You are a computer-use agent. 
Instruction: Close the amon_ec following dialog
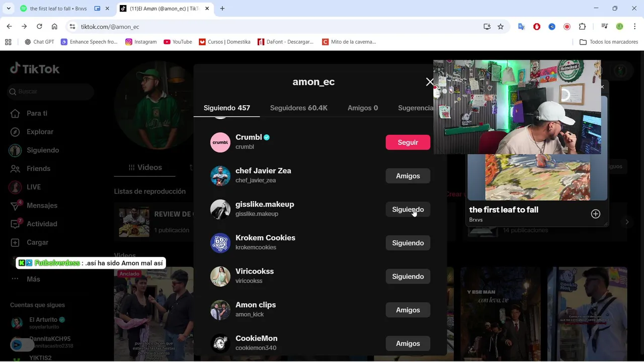point(430,81)
